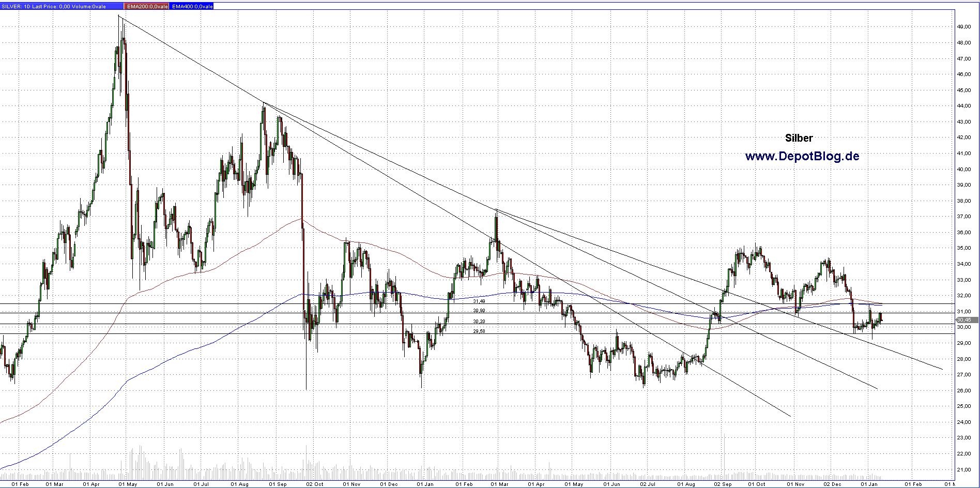Select the red EMA200 indicator label
The image size is (980, 488).
pyautogui.click(x=146, y=6)
